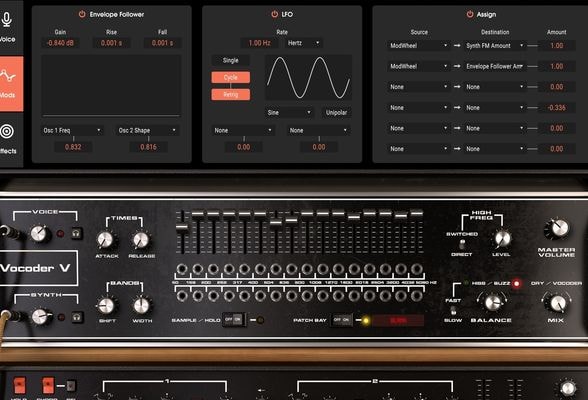Click the red LED beside Synth knob
This screenshot has width=588, height=400.
pyautogui.click(x=61, y=318)
